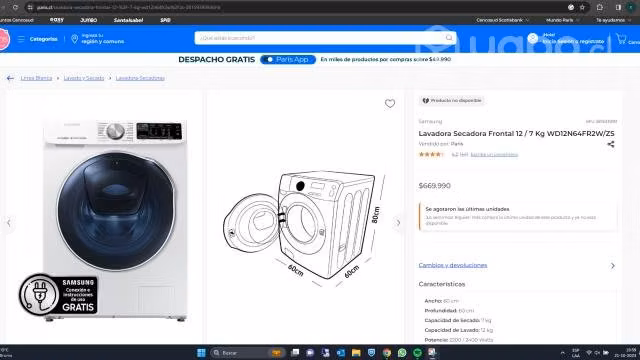Click the browser address bar URL
Image resolution: width=640 pixels, height=360 pixels.
129,7
